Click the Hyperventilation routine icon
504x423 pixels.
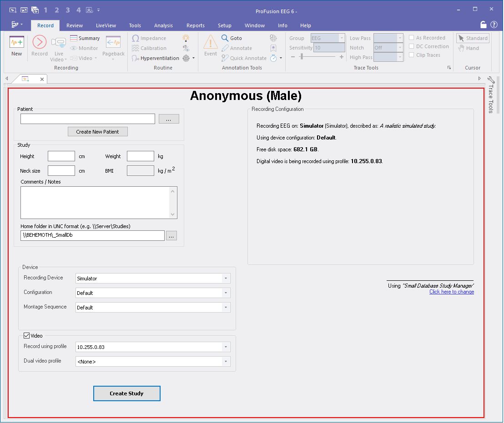136,58
